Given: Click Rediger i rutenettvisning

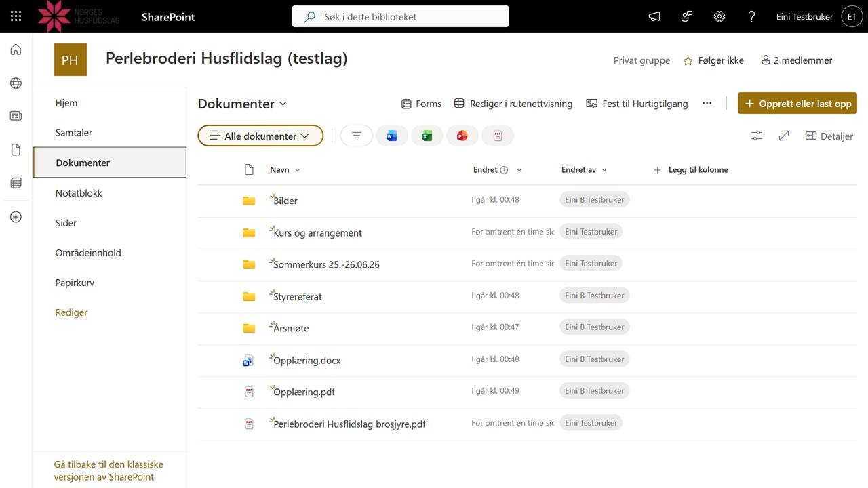Looking at the screenshot, I should 513,104.
